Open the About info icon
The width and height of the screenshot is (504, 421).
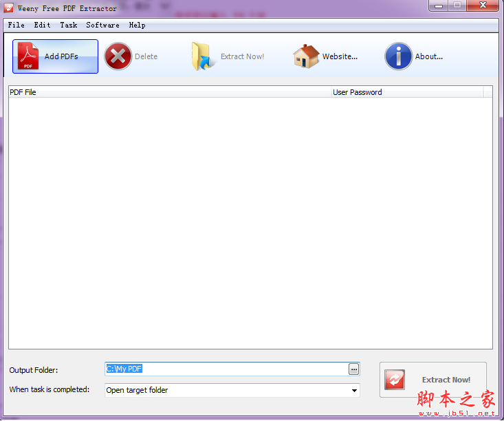(x=398, y=56)
